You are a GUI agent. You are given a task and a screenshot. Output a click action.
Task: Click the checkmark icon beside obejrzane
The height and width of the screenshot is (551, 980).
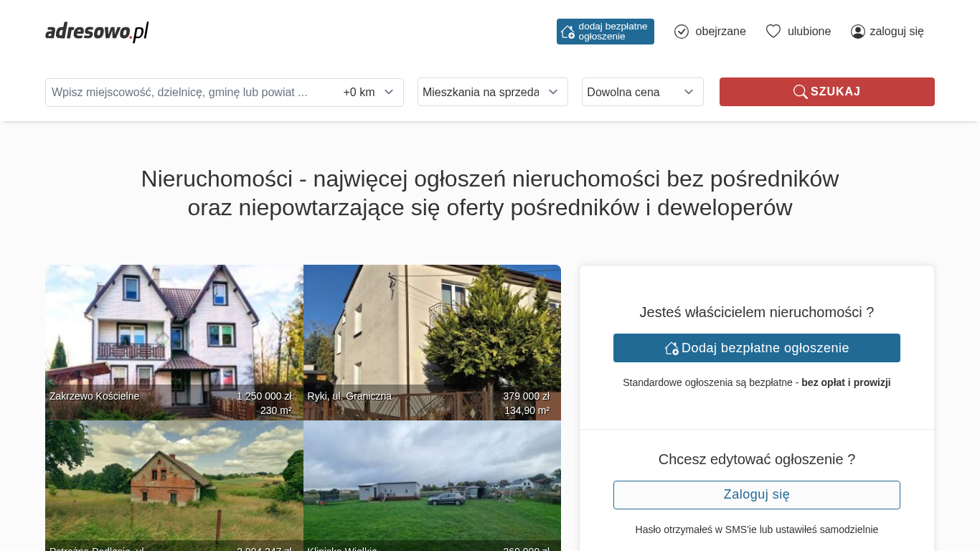682,32
